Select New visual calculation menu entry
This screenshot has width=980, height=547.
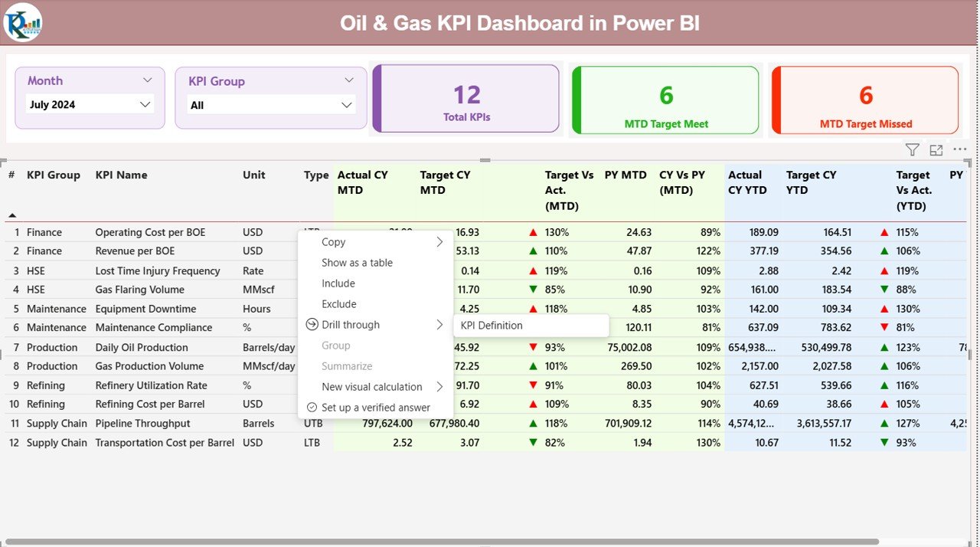pos(371,386)
